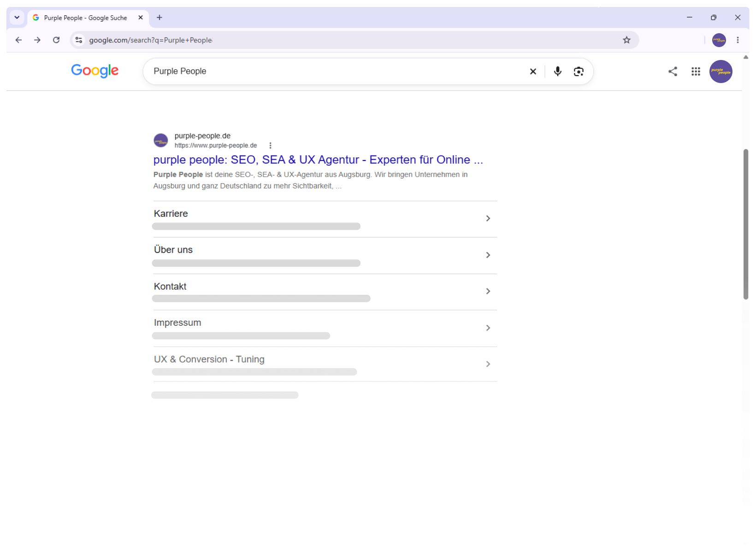This screenshot has width=756, height=549.
Task: Open the more options dots beside purple-people.de URL
Action: 270,145
